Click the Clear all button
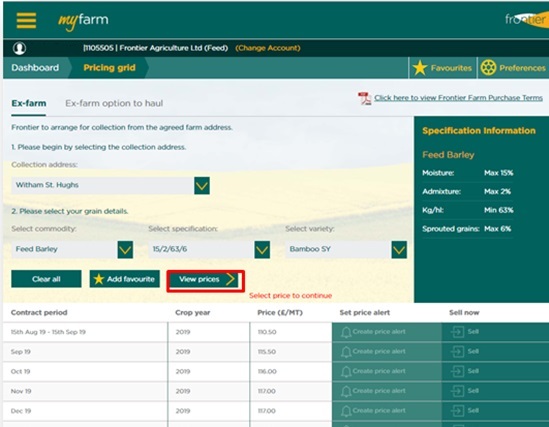549x427 pixels. click(x=46, y=279)
